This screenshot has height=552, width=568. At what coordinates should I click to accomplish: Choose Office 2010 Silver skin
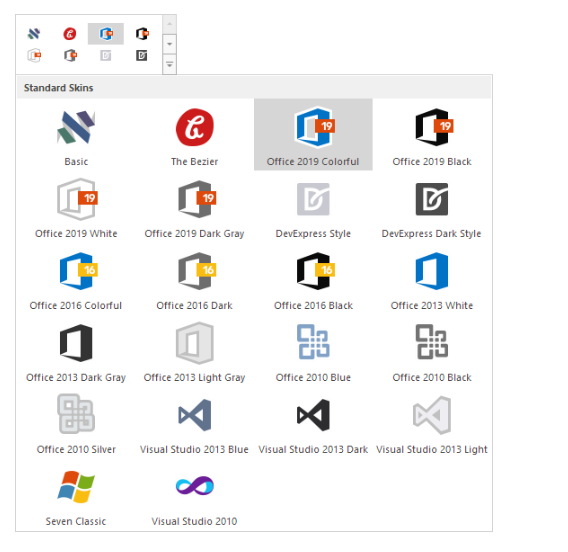pos(76,423)
